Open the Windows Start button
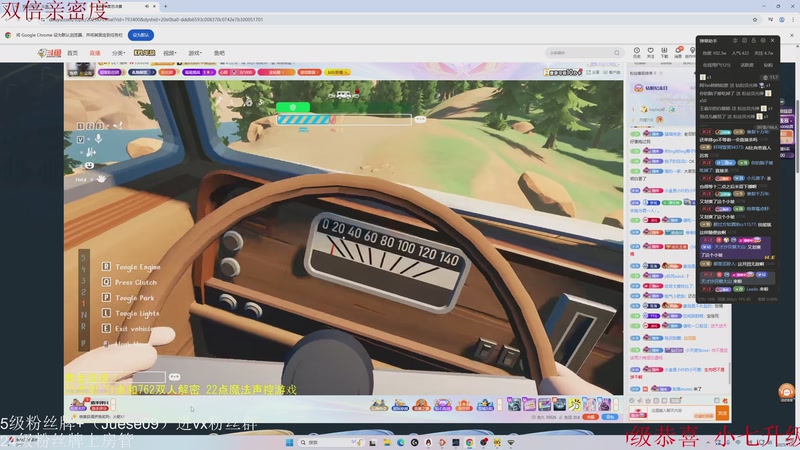Image resolution: width=800 pixels, height=450 pixels. click(289, 442)
